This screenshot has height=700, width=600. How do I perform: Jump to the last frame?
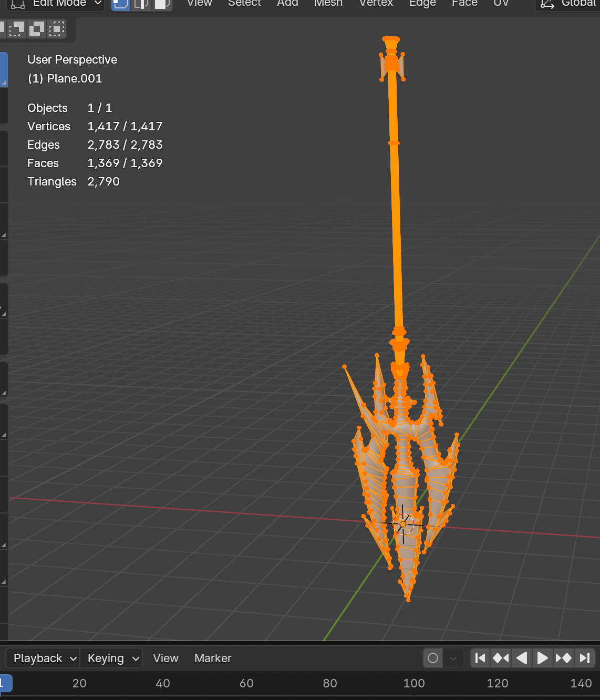tap(584, 658)
